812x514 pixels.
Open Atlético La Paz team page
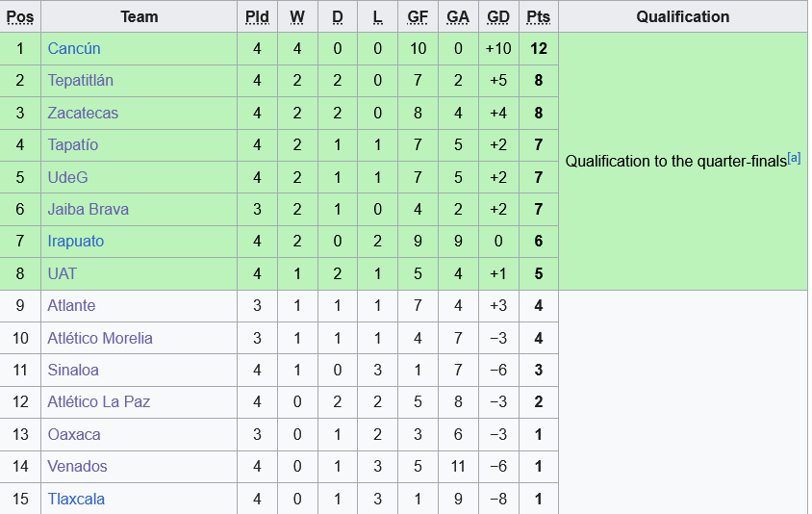pos(99,401)
